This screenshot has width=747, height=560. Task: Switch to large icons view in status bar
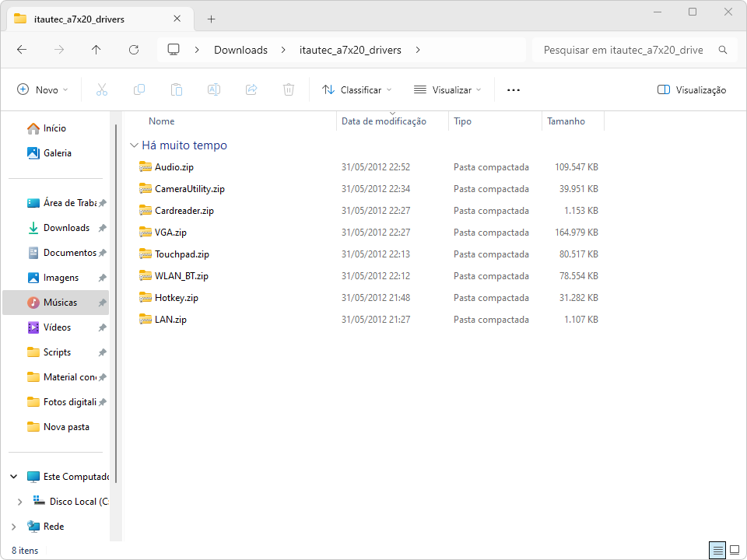tap(735, 551)
